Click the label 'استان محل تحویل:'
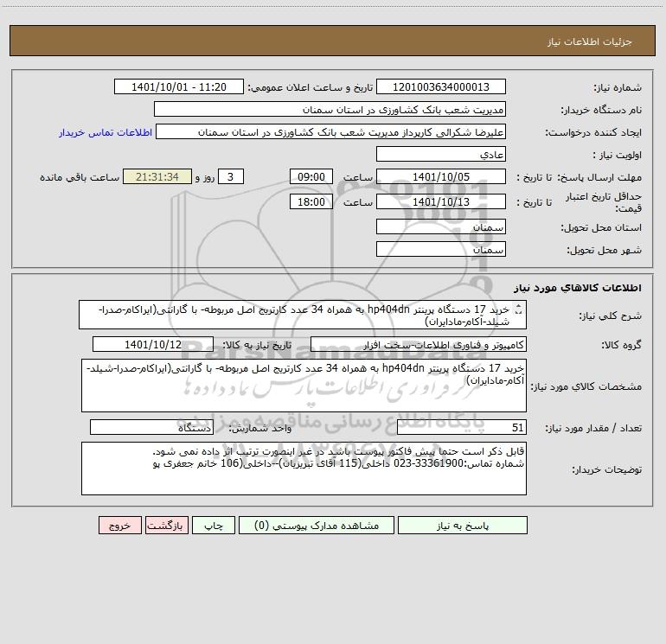The width and height of the screenshot is (666, 644). (601, 228)
